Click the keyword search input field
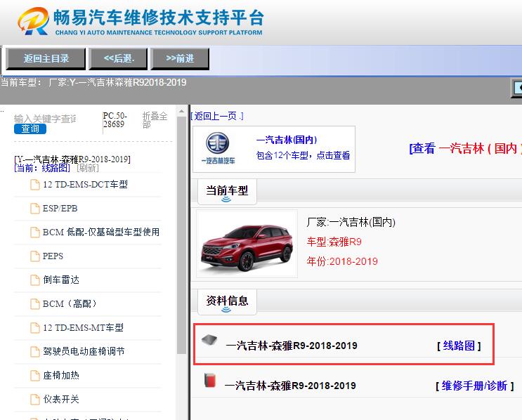 (x=45, y=119)
